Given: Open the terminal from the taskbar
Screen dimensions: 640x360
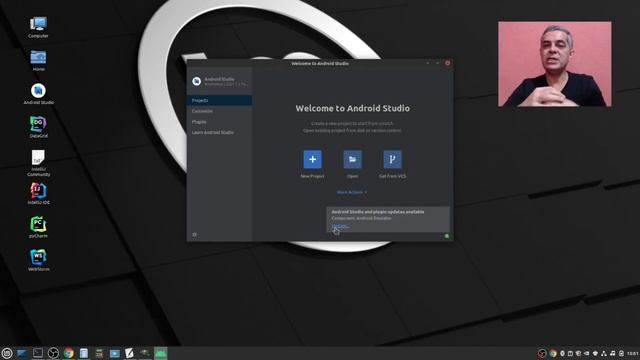Looking at the screenshot, I should pyautogui.click(x=38, y=353).
